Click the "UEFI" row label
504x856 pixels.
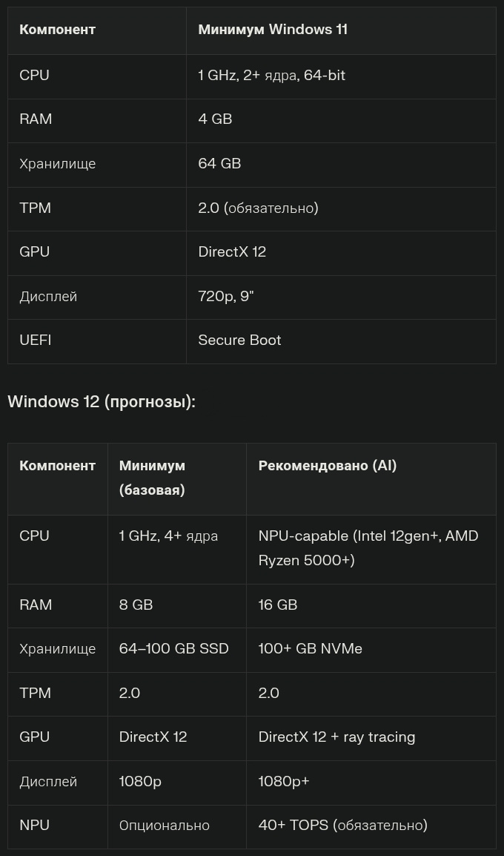(x=35, y=340)
